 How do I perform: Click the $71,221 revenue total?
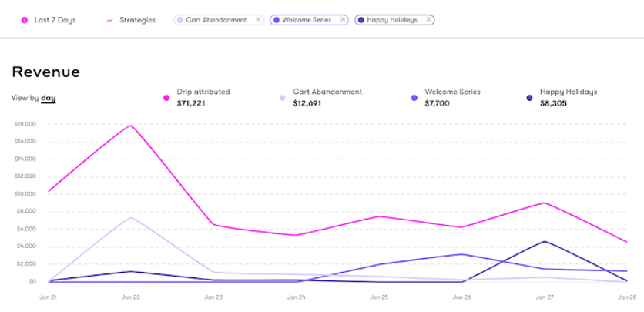tap(191, 104)
